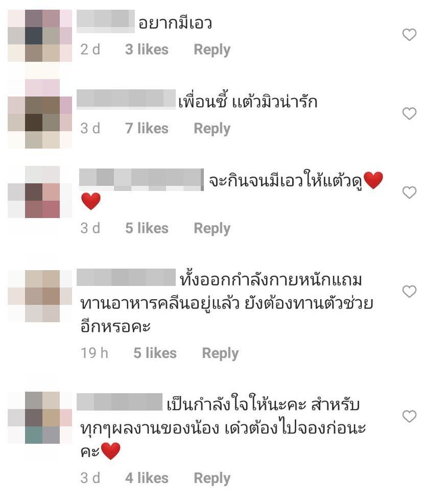
Task: Reply to the 'อยากมีเอว' comment
Action: (x=212, y=50)
